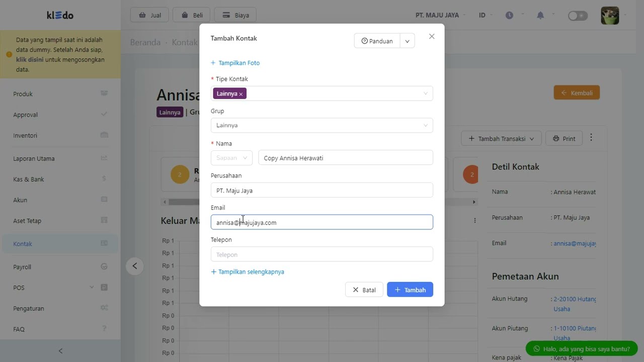Click the blue Tambah button

pyautogui.click(x=410, y=290)
